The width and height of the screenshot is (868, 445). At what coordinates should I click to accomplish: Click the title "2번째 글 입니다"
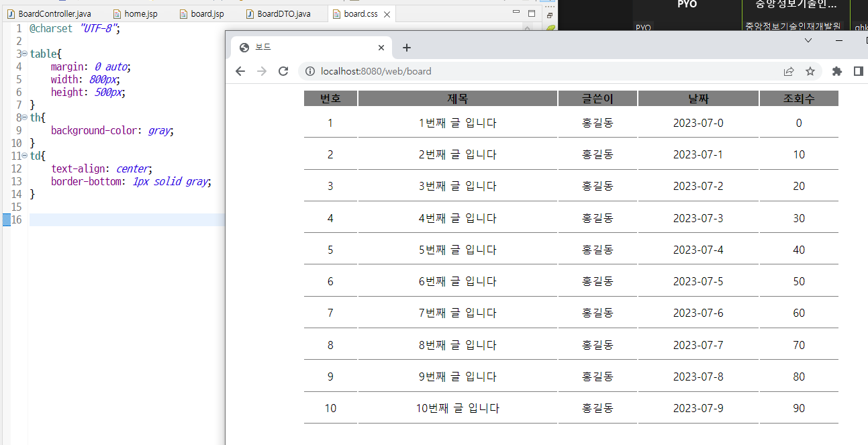point(458,154)
